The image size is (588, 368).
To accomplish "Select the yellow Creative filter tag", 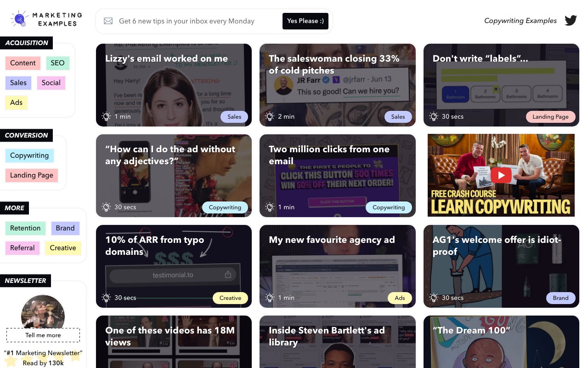I will pyautogui.click(x=63, y=248).
